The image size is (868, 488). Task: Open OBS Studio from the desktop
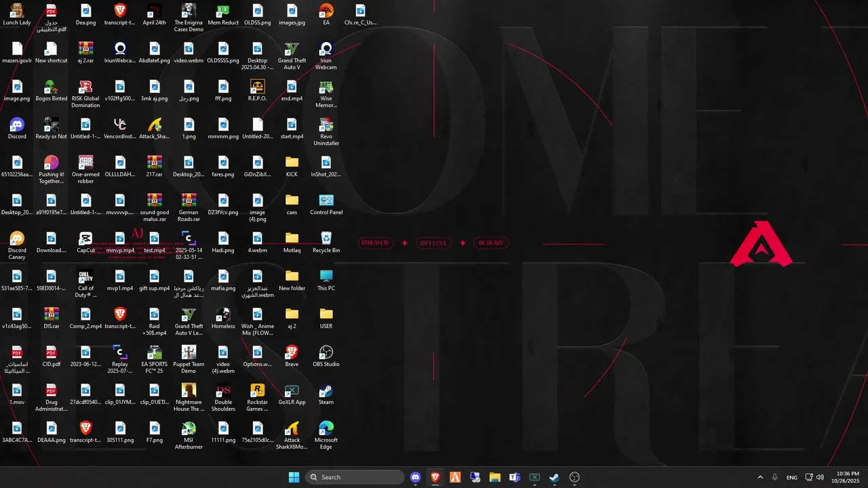[x=326, y=357]
